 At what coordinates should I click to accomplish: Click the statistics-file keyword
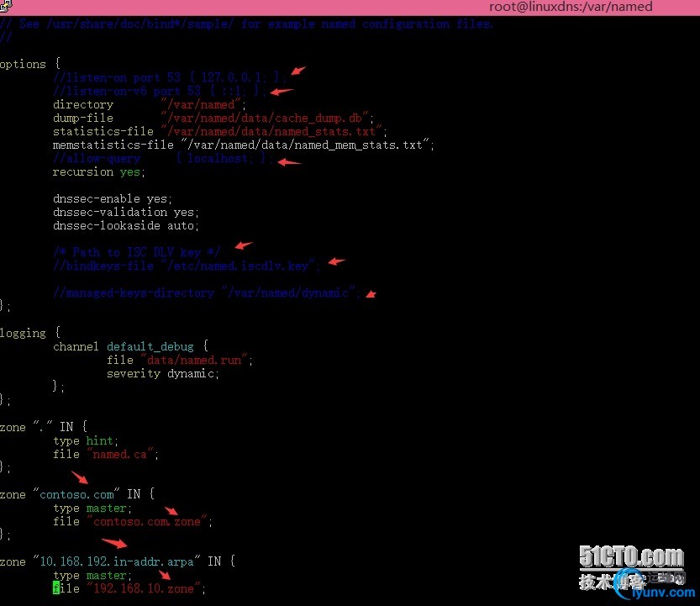coord(103,131)
